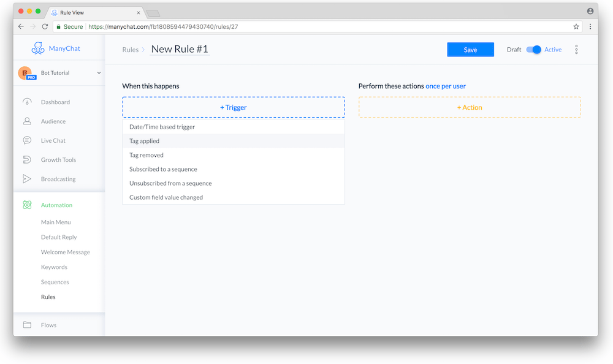Select Custom field value changed trigger

[x=234, y=197]
